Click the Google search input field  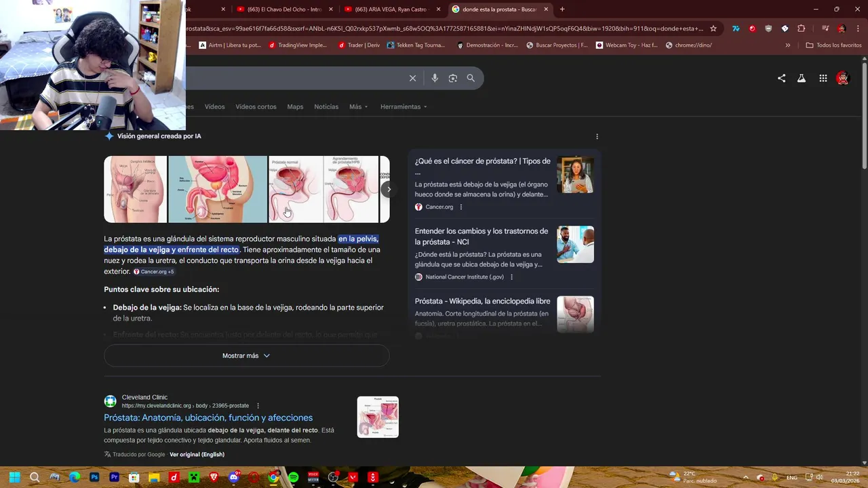coord(295,78)
